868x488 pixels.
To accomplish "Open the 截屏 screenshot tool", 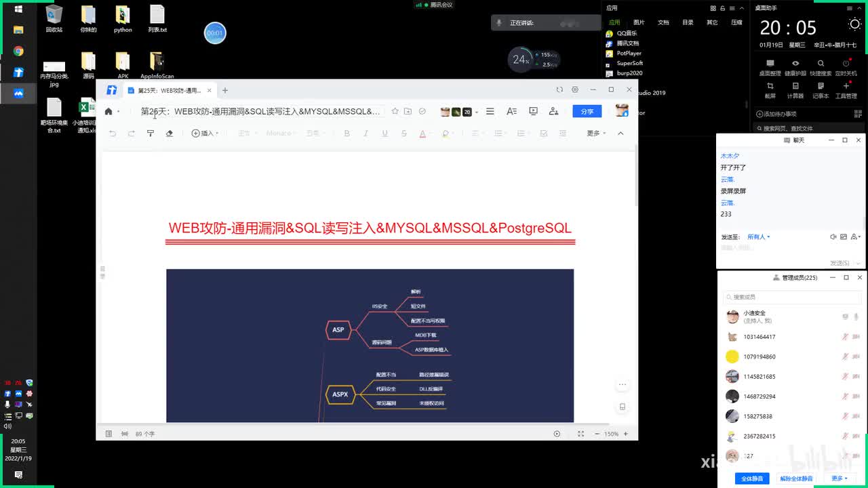I will 770,89.
